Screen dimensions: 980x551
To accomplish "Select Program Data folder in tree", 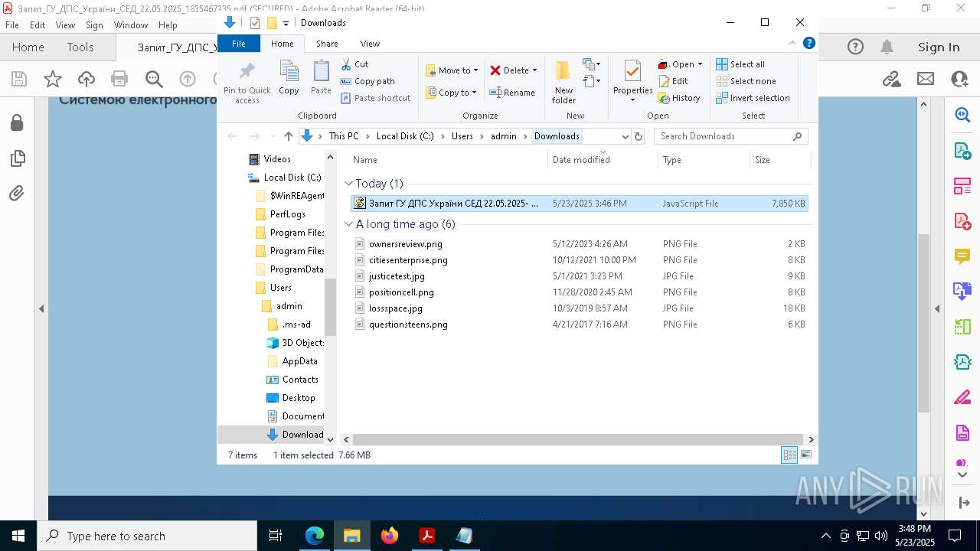I will click(x=296, y=269).
